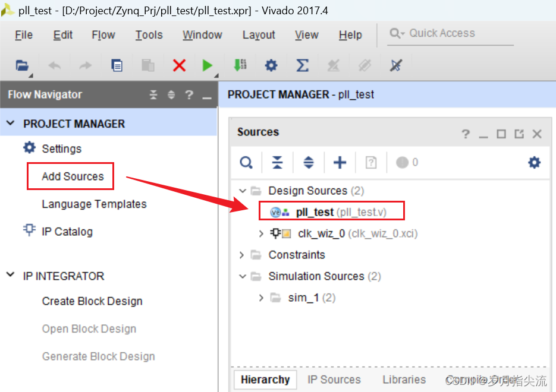The image size is (556, 392).
Task: Close the Sources panel
Action: [537, 134]
